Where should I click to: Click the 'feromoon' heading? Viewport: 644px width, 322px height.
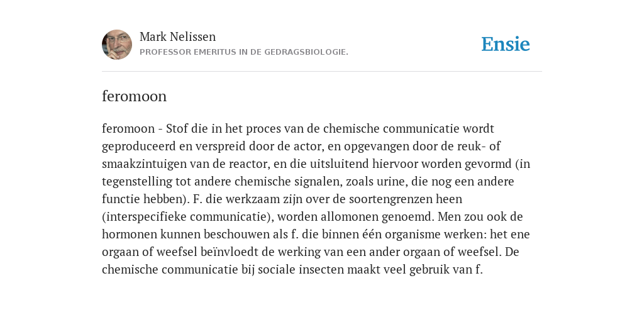135,96
